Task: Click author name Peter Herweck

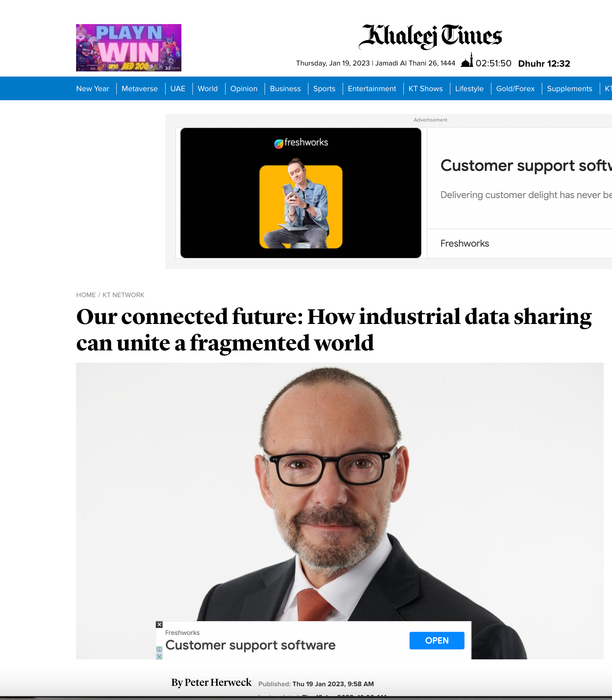Action: [218, 682]
